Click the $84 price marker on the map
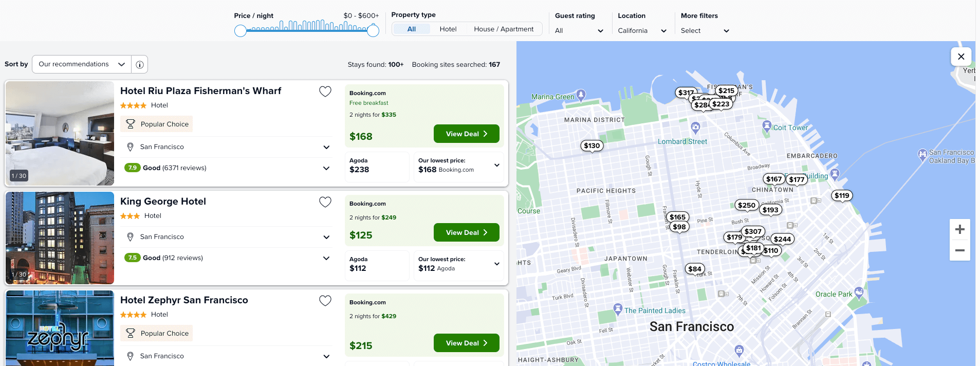Image resolution: width=980 pixels, height=366 pixels. pos(694,268)
